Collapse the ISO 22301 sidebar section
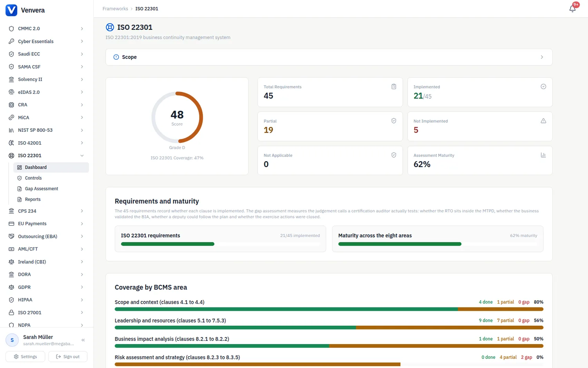Viewport: 588px width, 368px height. coord(82,156)
